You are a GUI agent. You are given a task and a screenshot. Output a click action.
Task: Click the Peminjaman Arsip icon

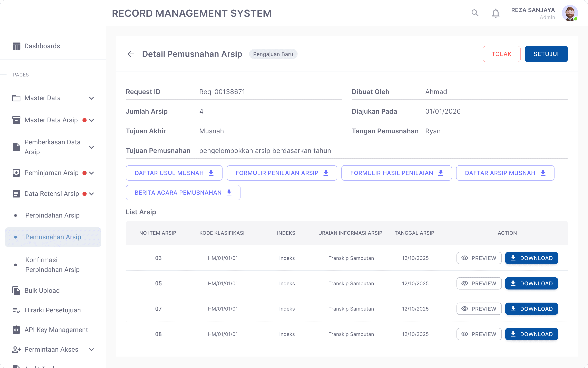[16, 173]
